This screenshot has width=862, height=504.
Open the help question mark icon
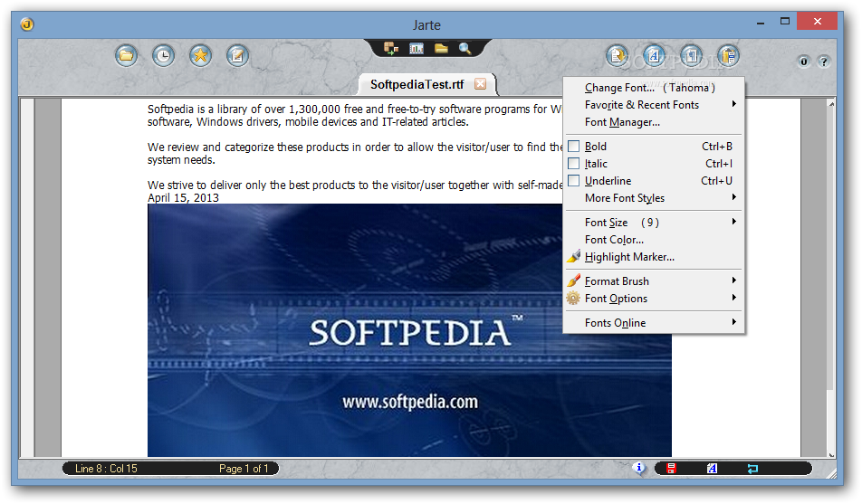coord(824,62)
